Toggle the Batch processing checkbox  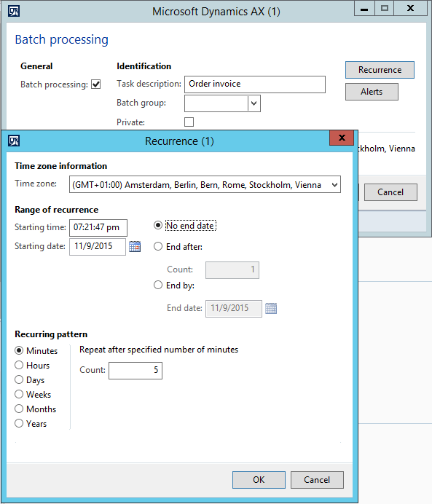point(95,84)
